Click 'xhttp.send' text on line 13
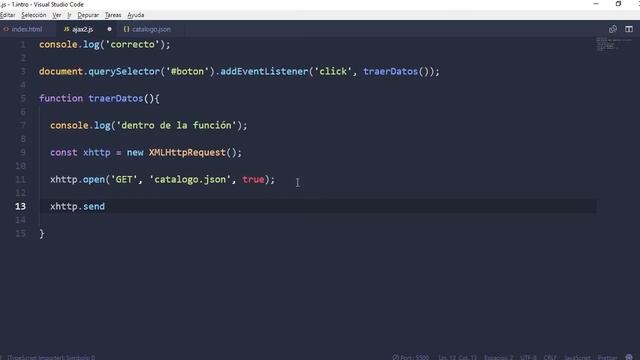The width and height of the screenshot is (640, 360). [x=78, y=206]
